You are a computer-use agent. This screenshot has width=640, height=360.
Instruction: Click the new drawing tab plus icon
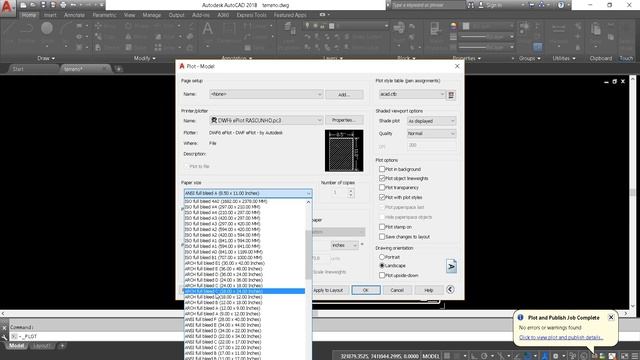click(x=118, y=69)
